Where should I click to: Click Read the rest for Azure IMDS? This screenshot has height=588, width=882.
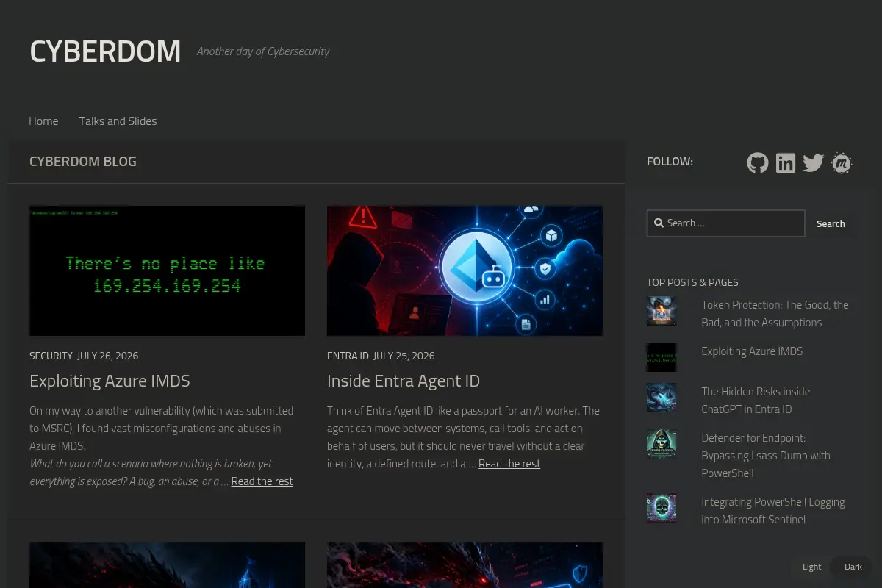[262, 481]
